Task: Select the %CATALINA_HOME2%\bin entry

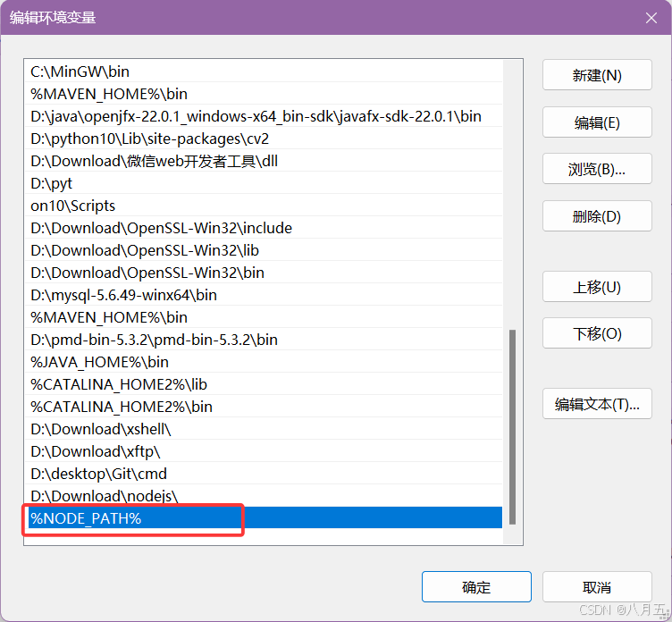Action: pos(264,407)
